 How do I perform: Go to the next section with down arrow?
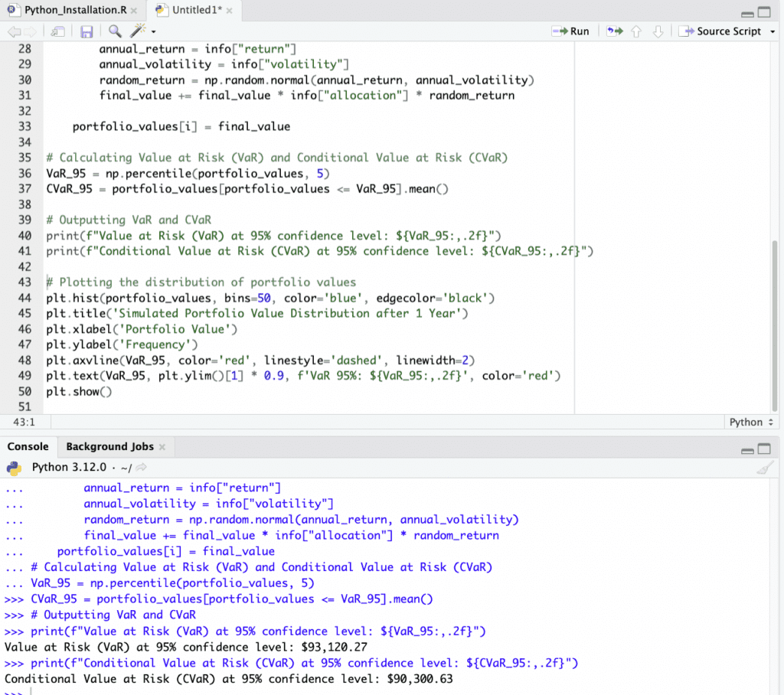[657, 31]
